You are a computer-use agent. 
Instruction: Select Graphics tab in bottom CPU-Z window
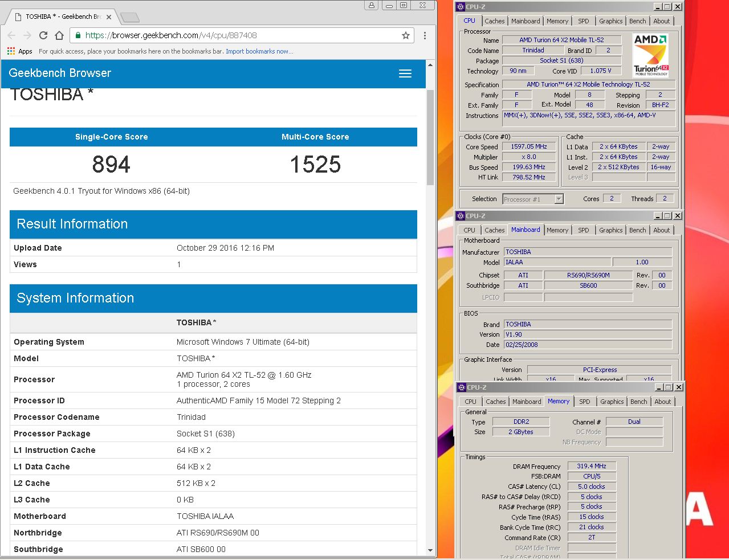[x=612, y=402]
